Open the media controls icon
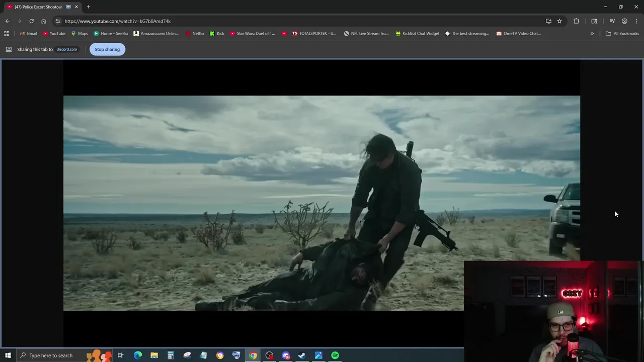The height and width of the screenshot is (362, 644). [x=612, y=21]
